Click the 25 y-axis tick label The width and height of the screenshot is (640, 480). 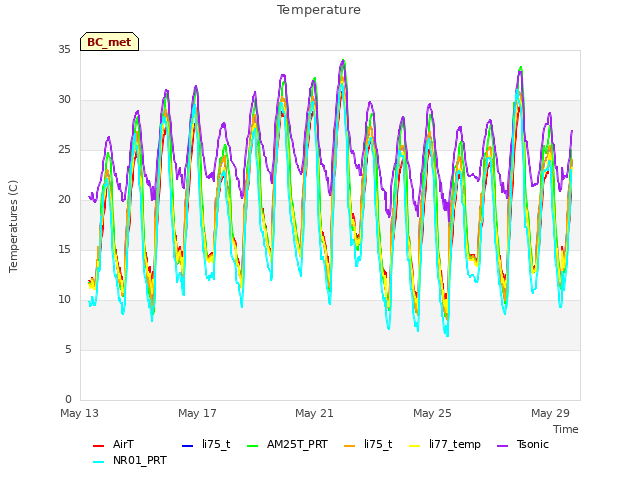coord(64,150)
